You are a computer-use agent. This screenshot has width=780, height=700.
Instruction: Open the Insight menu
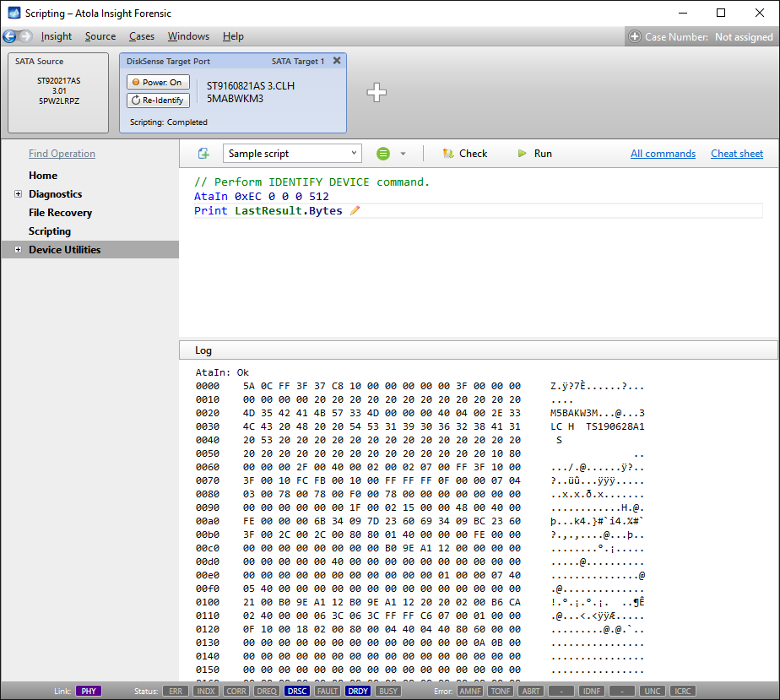point(57,36)
